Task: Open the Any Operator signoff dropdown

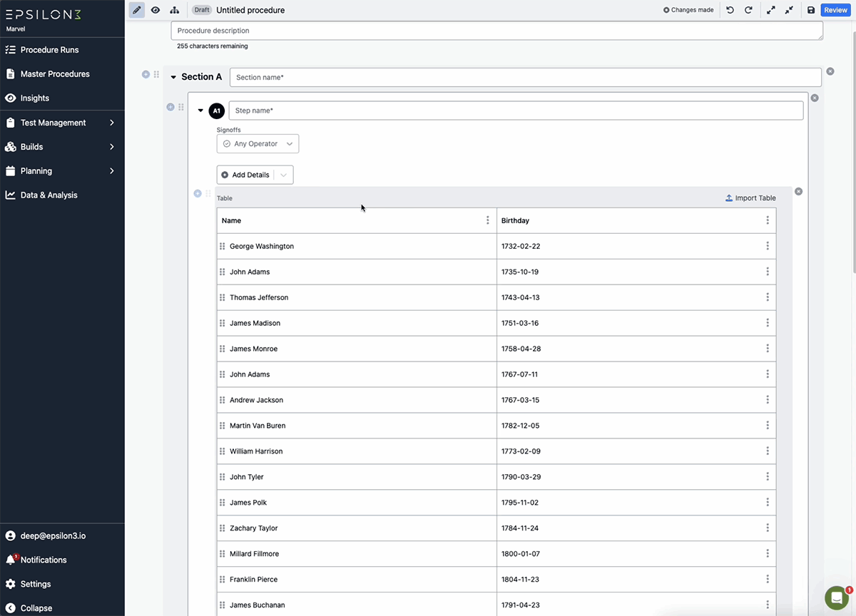Action: click(x=258, y=143)
